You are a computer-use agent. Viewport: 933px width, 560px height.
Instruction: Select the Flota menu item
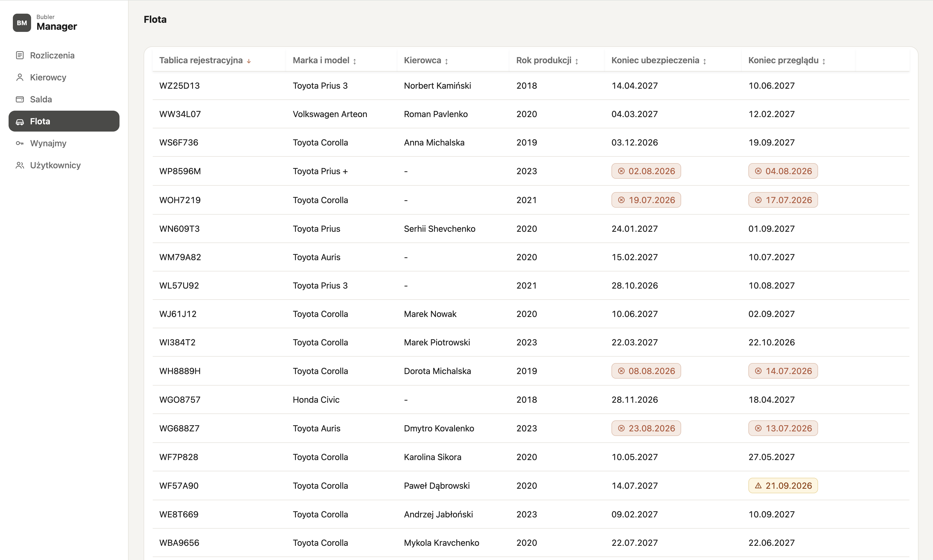click(x=64, y=121)
